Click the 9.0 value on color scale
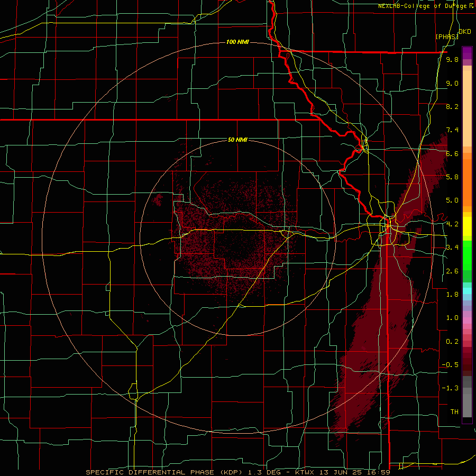This screenshot has width=476, height=476. 452,83
